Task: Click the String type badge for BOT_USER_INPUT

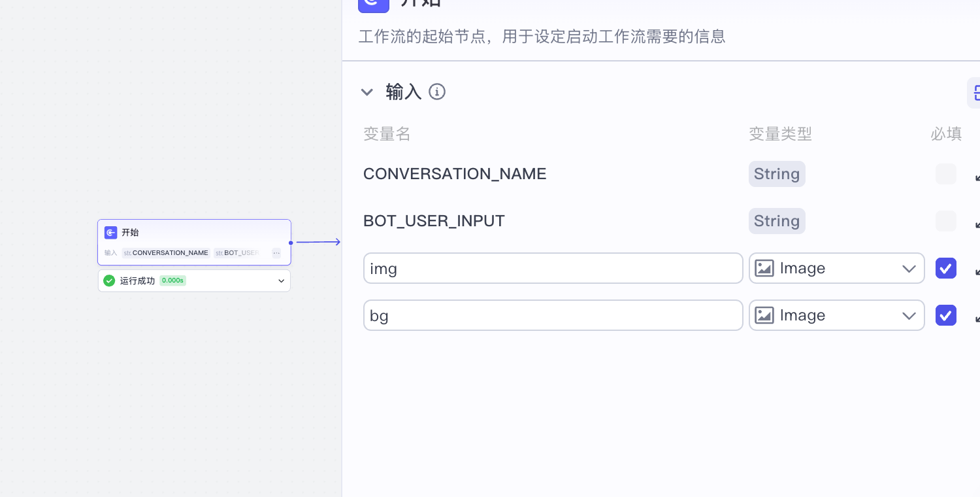Action: click(777, 221)
